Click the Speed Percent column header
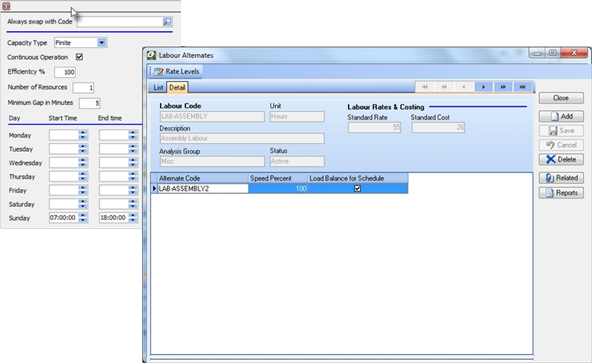592x364 pixels. 278,178
